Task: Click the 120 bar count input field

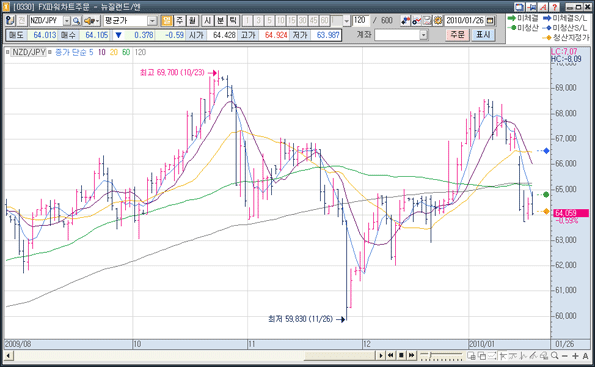Action: (x=361, y=20)
